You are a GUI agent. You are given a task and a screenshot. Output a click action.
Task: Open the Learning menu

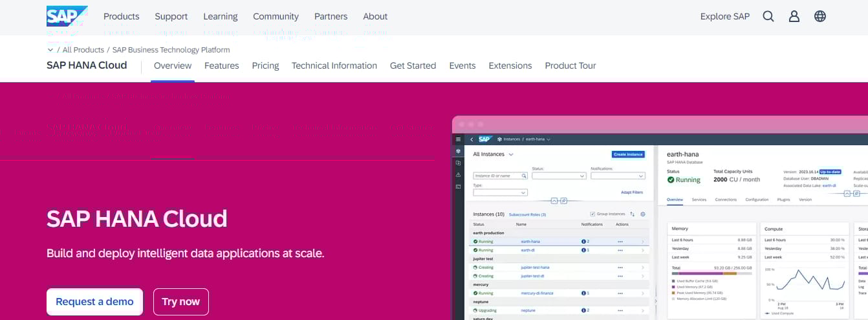(221, 16)
